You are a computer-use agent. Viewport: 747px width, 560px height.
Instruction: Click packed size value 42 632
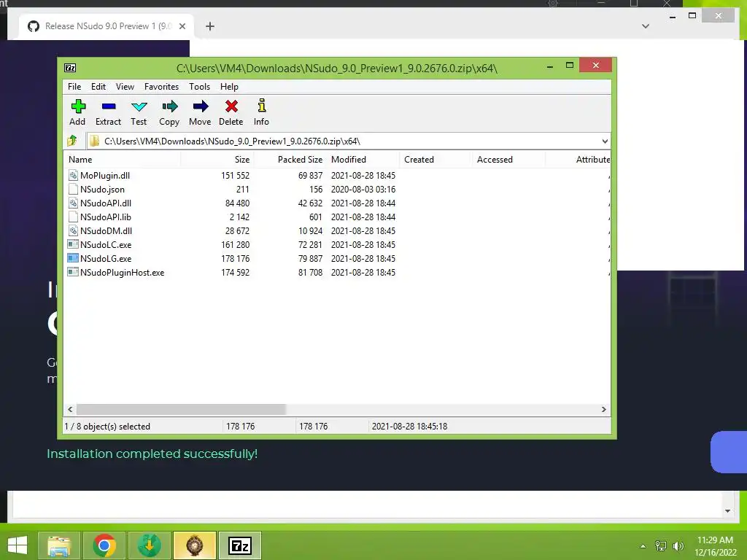pos(310,203)
